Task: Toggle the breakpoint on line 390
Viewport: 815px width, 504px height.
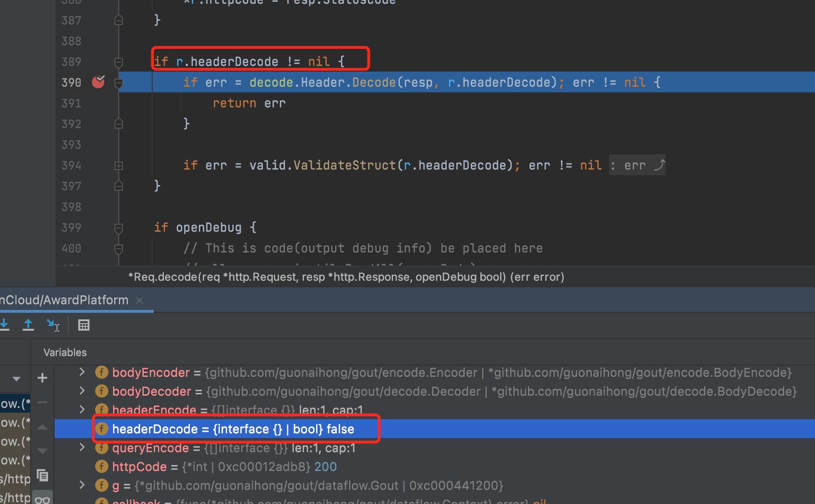Action: (x=98, y=82)
